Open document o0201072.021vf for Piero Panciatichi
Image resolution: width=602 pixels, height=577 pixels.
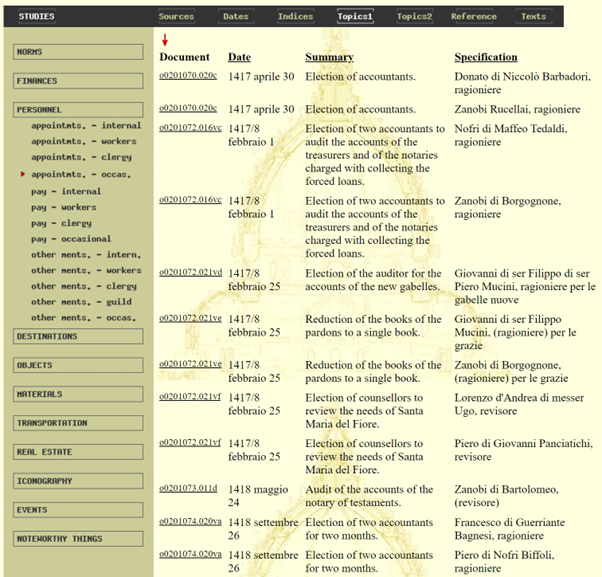[190, 442]
